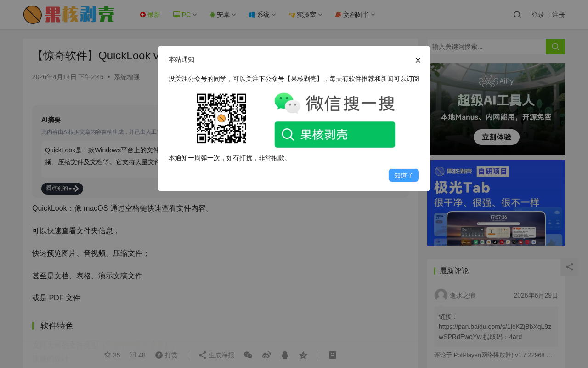The width and height of the screenshot is (588, 368).
Task: Open the 果核剥壳 site logo
Action: pos(69,15)
